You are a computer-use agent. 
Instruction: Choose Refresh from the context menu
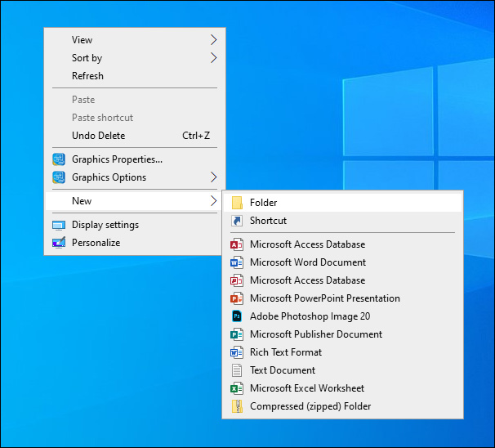click(x=135, y=76)
